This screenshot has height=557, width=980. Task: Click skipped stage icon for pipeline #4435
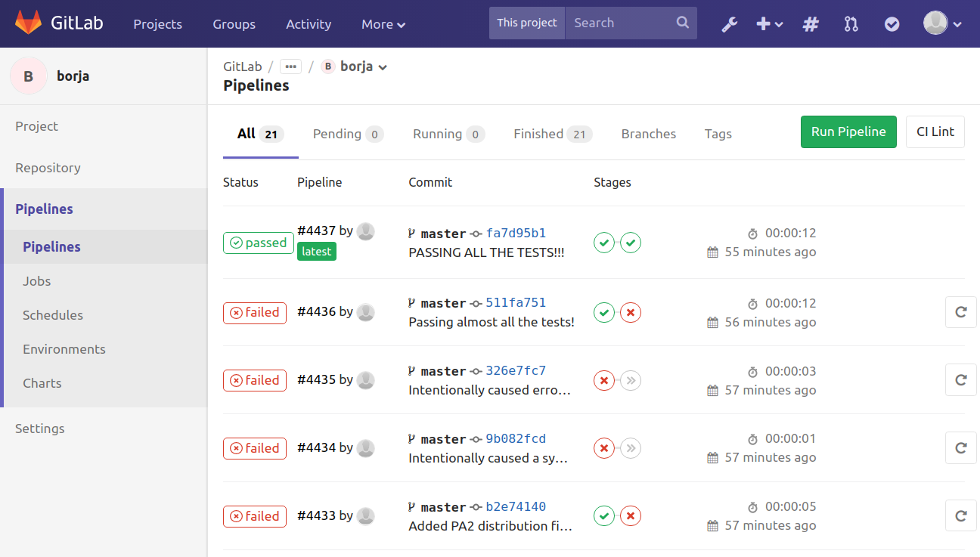point(631,380)
